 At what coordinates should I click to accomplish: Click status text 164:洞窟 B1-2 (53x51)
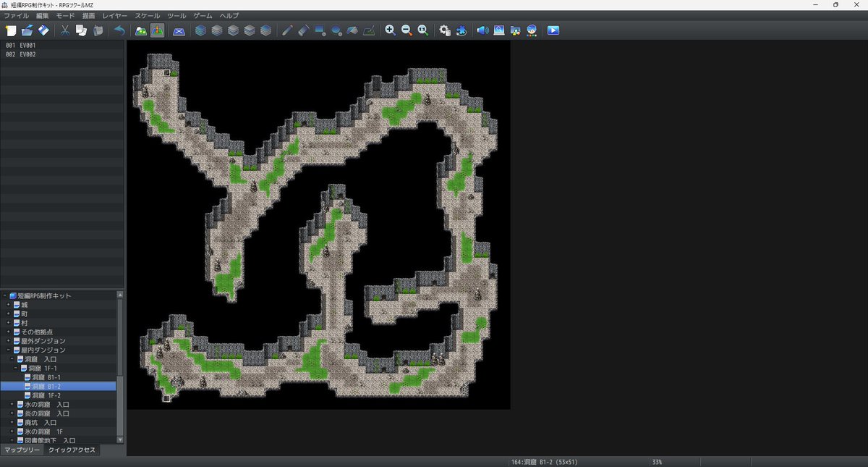(545, 462)
